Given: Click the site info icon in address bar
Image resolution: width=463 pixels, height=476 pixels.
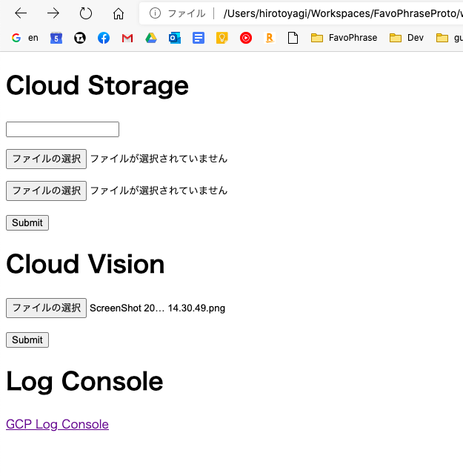Looking at the screenshot, I should click(155, 13).
